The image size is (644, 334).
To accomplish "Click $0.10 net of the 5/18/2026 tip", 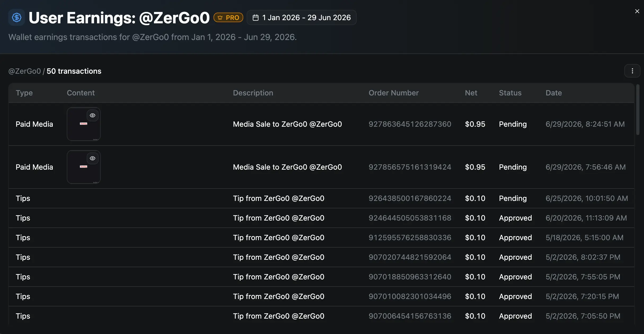I will tap(475, 238).
